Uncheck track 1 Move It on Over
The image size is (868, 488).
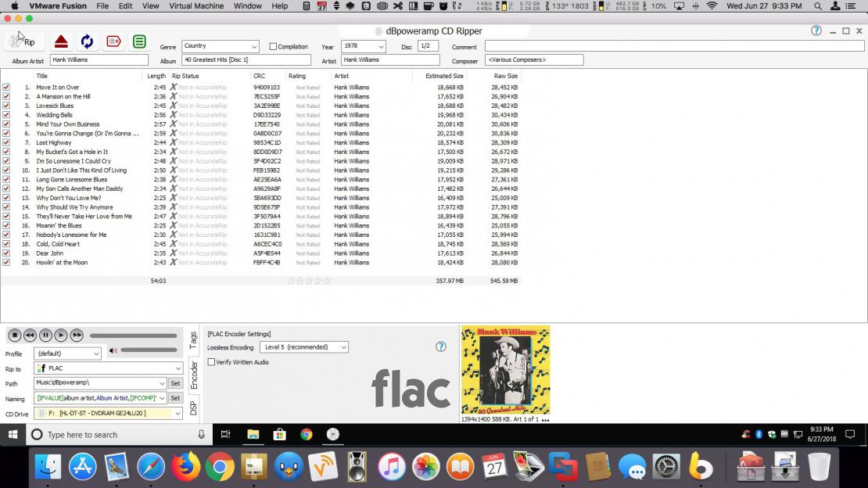(x=6, y=88)
